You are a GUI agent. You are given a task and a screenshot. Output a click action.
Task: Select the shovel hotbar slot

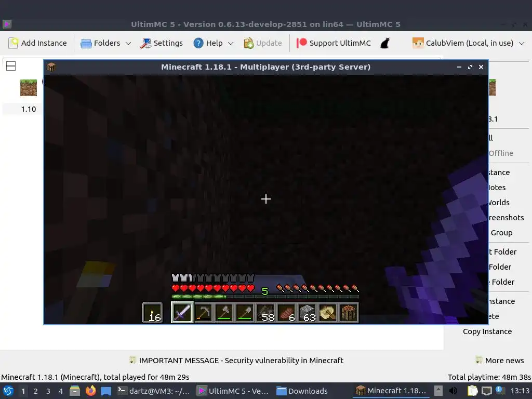click(245, 312)
